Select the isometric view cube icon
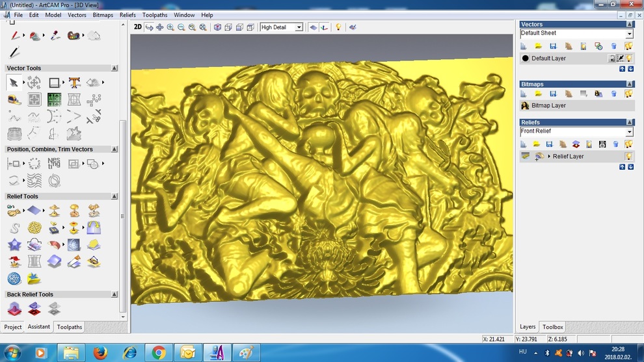 [217, 27]
